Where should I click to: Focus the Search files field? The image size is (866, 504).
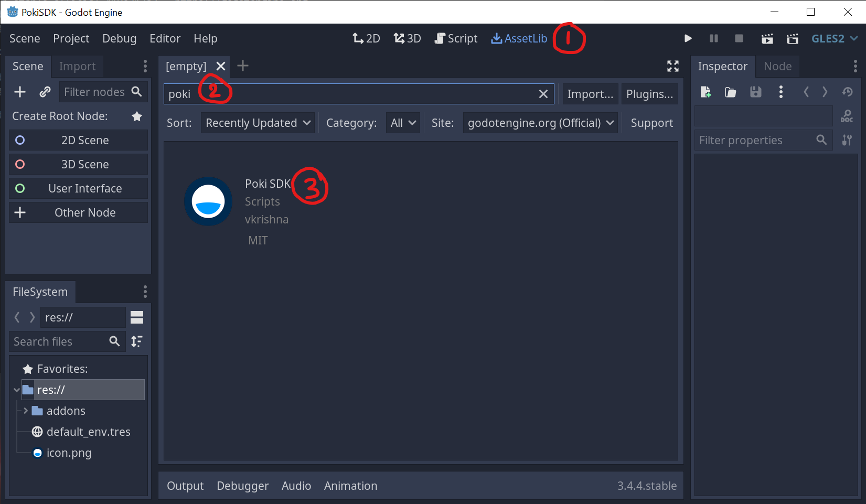point(67,341)
